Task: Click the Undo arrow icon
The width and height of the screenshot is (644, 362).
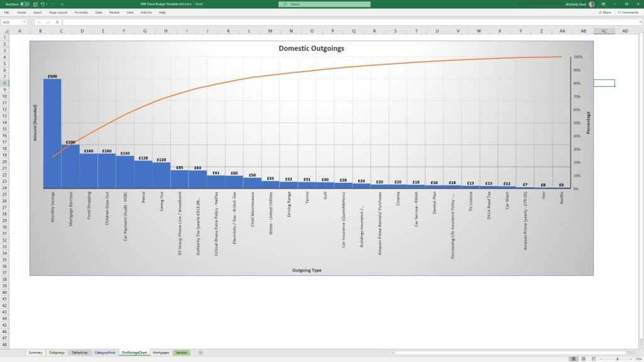Action: [42, 4]
